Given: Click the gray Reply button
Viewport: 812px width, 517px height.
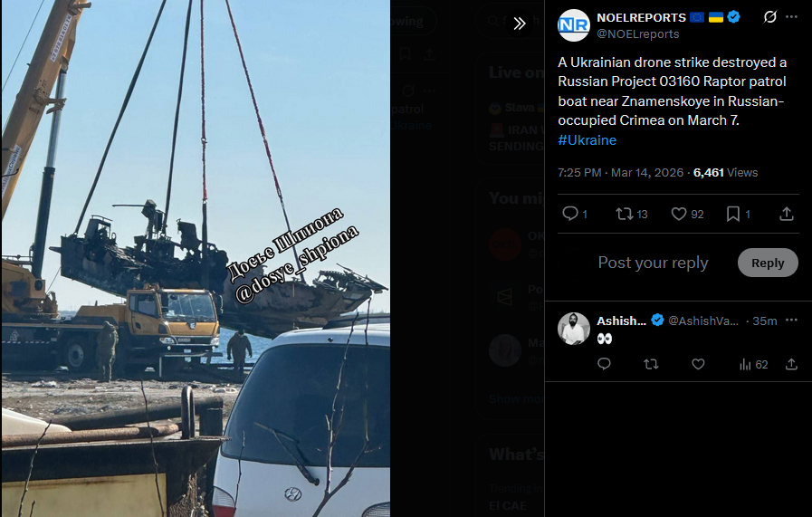Looking at the screenshot, I should click(x=768, y=263).
